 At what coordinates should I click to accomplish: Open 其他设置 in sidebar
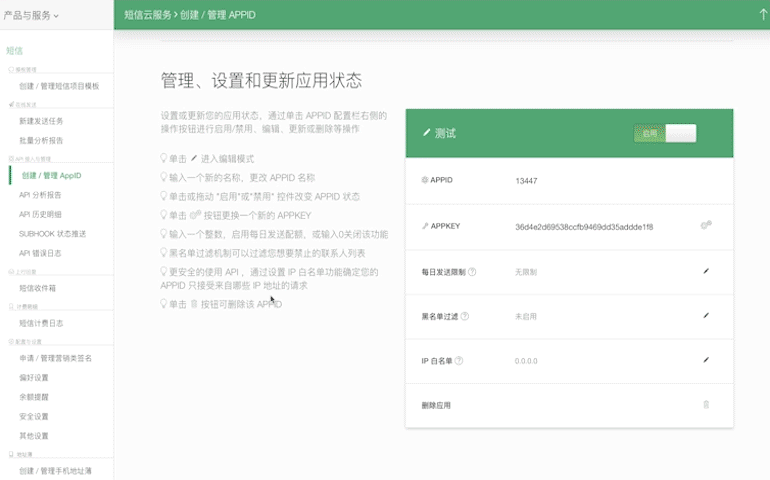click(33, 436)
